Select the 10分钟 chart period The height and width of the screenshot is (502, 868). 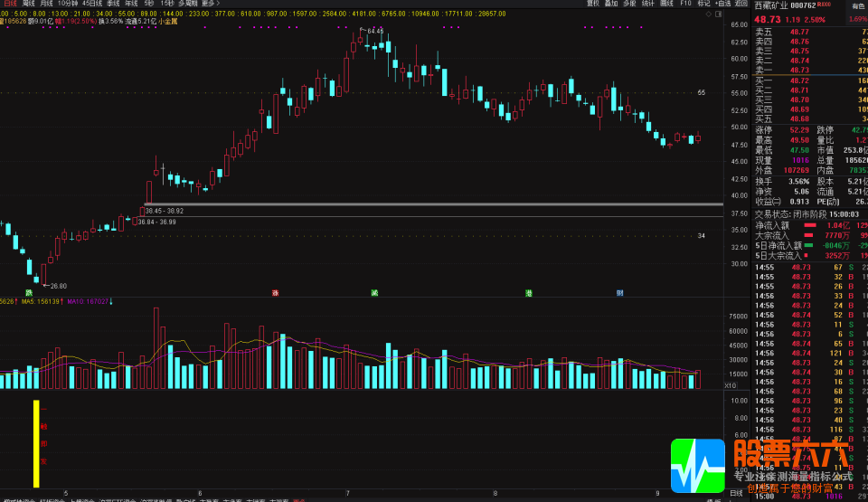click(x=68, y=4)
